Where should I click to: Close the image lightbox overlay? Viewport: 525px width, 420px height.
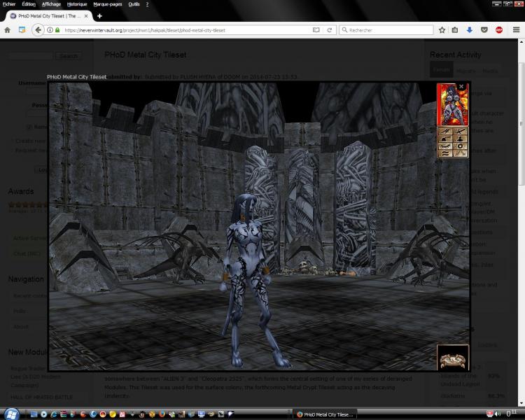[461, 86]
